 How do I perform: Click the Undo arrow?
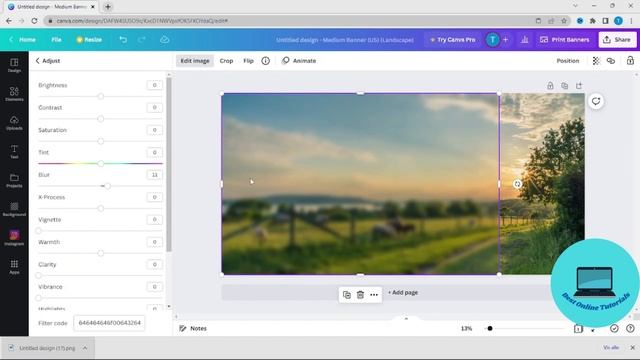pos(123,40)
